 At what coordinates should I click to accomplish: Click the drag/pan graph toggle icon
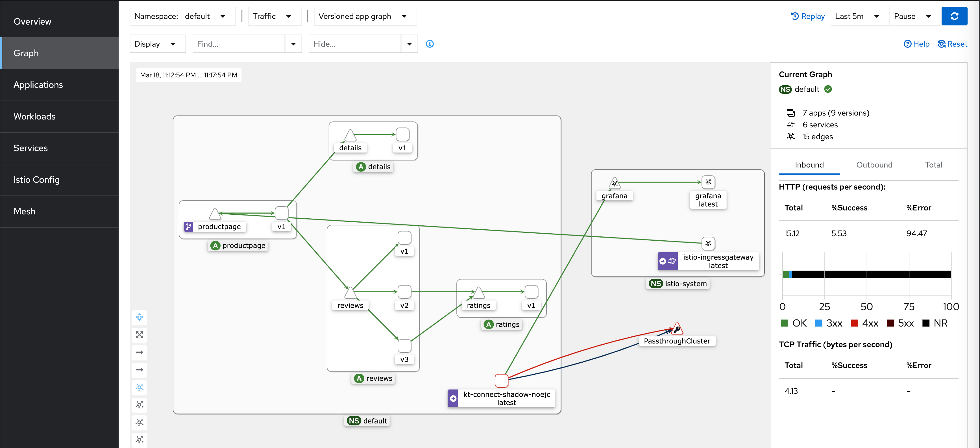(x=140, y=317)
